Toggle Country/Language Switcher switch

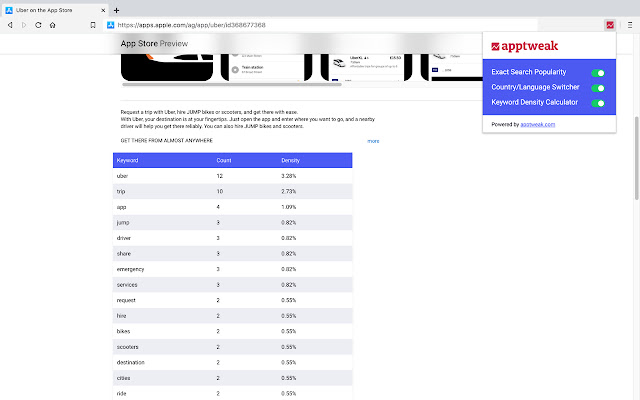coord(598,88)
